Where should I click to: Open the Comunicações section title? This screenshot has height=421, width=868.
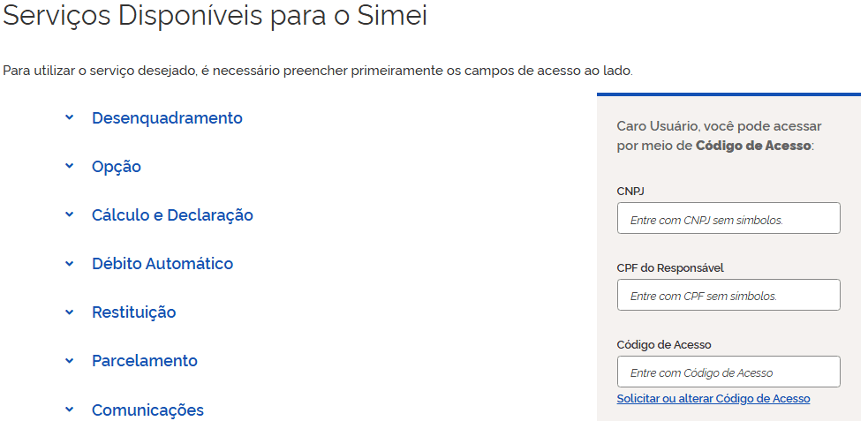(x=147, y=410)
